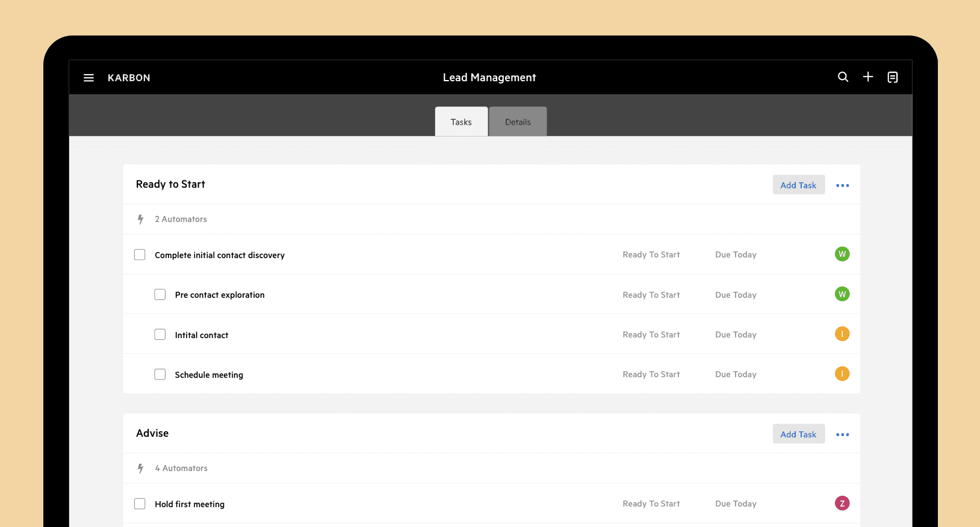This screenshot has height=527, width=980.
Task: Open the Advise section three-dot menu
Action: [842, 434]
